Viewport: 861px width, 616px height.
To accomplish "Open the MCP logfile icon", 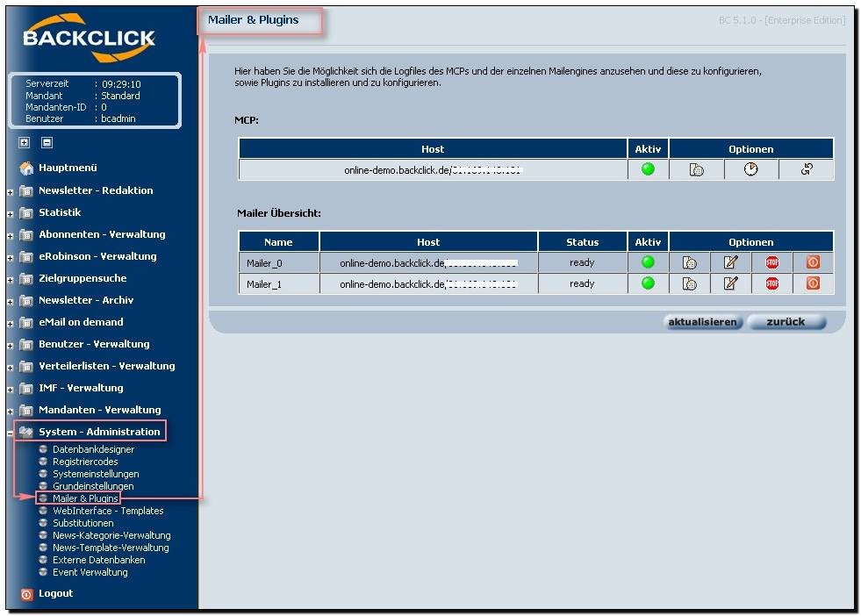I will [696, 170].
